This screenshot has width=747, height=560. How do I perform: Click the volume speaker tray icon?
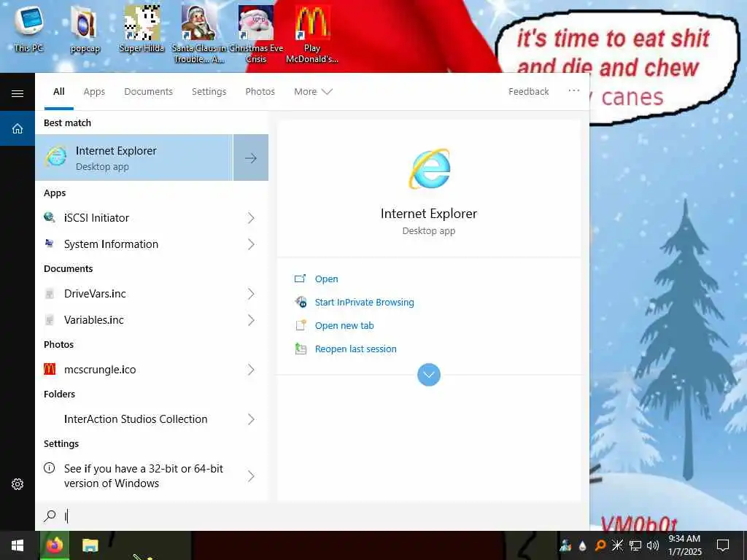tap(653, 545)
